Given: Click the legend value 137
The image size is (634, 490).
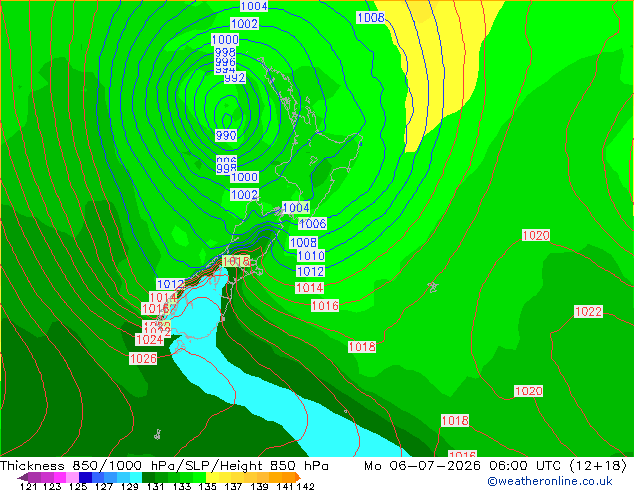Looking at the screenshot, I should coord(233,486).
